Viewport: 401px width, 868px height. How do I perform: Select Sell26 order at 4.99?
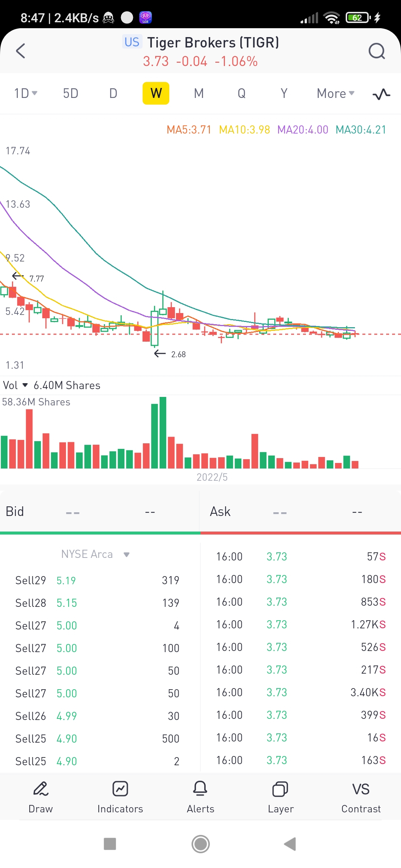tap(97, 716)
